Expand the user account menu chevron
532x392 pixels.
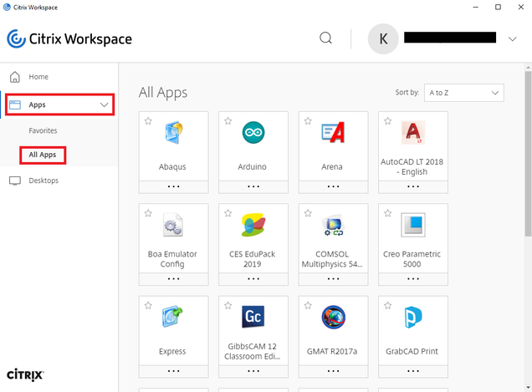[x=513, y=38]
